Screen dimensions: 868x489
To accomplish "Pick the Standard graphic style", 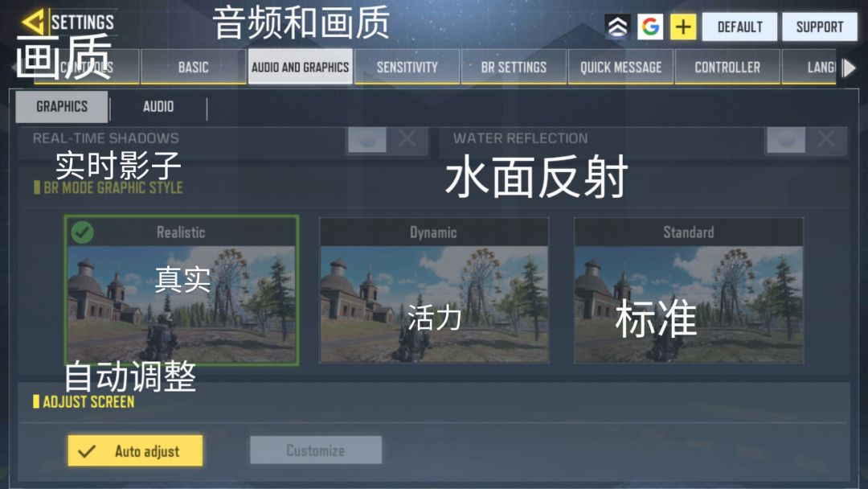I will (689, 290).
